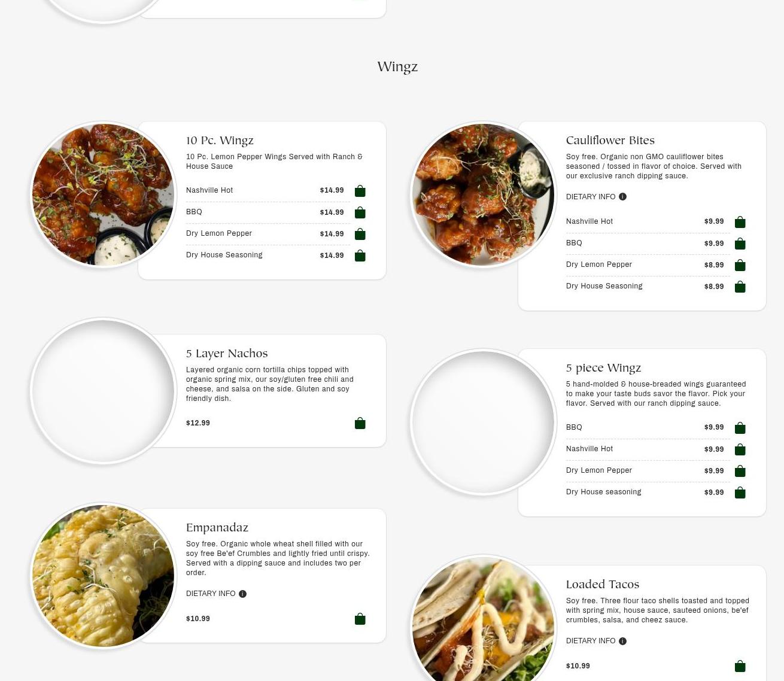The height and width of the screenshot is (681, 784).
Task: Add 5 Layer Nachos to bag
Action: [360, 423]
